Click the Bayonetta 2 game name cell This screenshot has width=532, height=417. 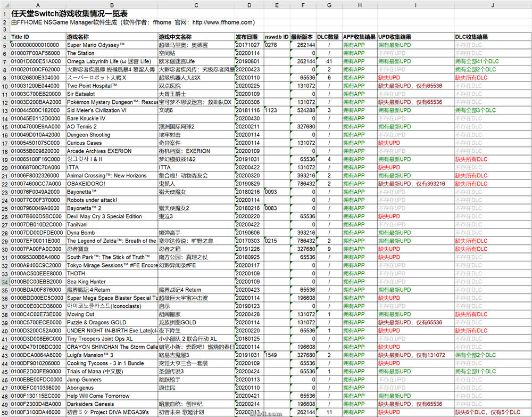click(112, 208)
